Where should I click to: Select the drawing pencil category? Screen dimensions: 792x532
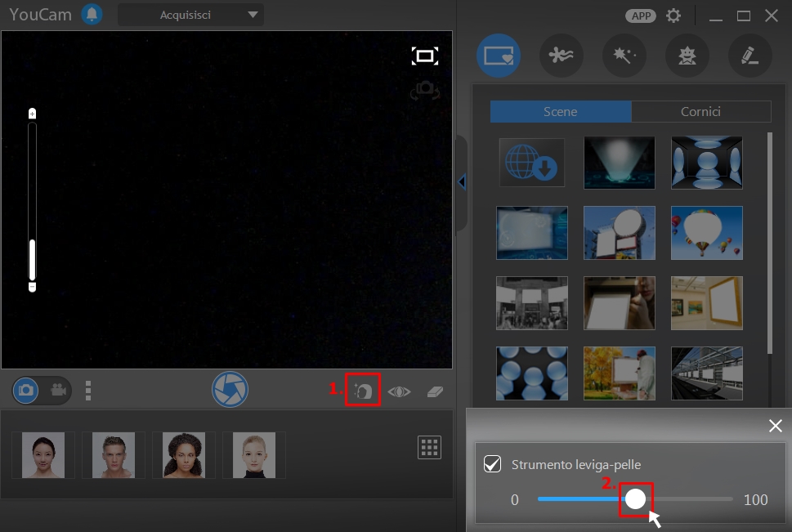click(x=750, y=55)
